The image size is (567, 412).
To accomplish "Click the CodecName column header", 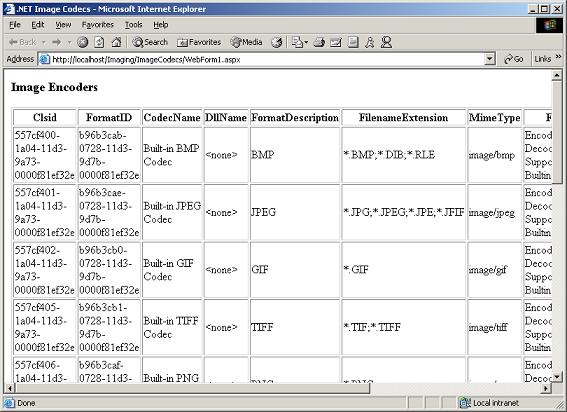I will pos(172,118).
